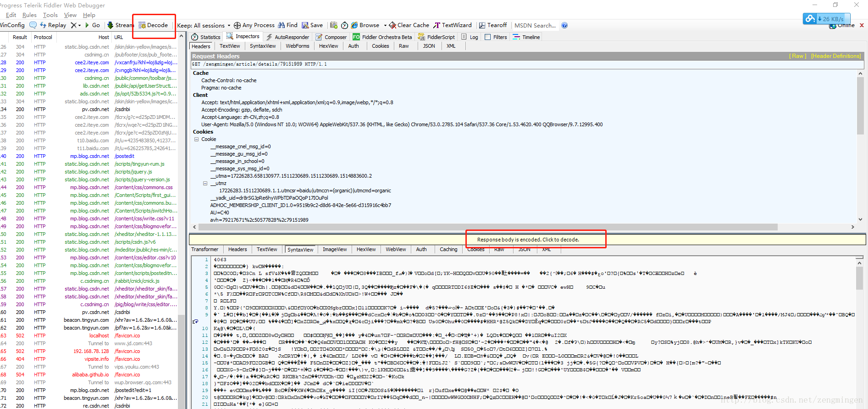Select the vipsite.info 404 session
The width and height of the screenshot is (868, 409).
click(89, 359)
